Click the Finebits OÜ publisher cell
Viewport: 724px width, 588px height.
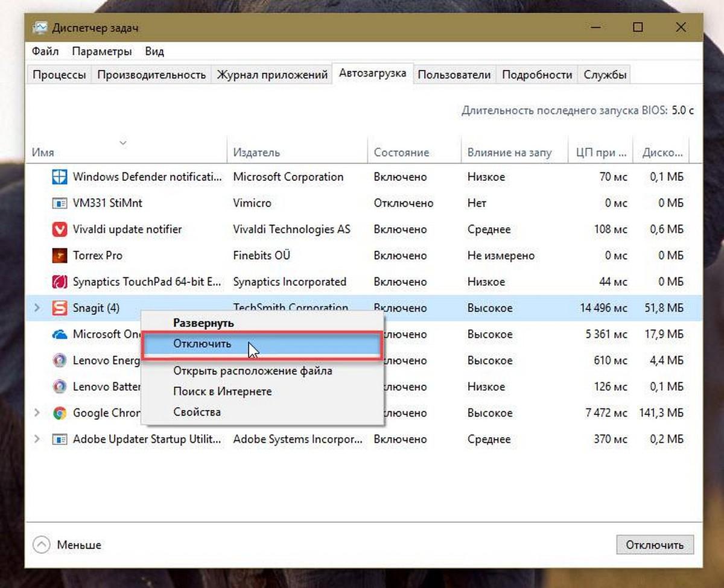tap(261, 256)
